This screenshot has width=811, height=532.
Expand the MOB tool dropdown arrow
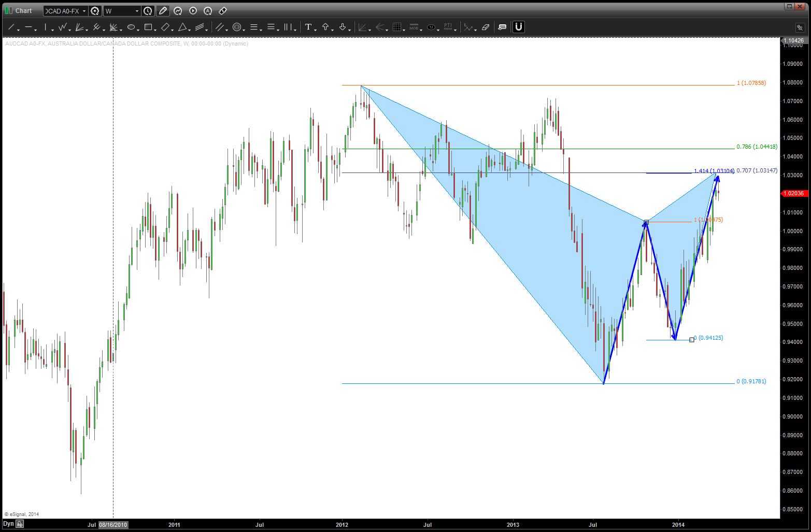(x=421, y=30)
